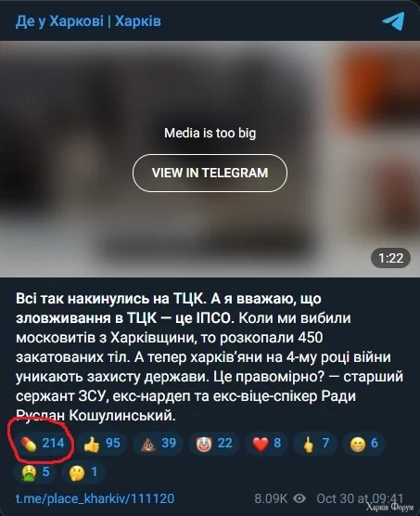
Task: Open the t.me/place_kharkiv/111120 link
Action: 95,498
